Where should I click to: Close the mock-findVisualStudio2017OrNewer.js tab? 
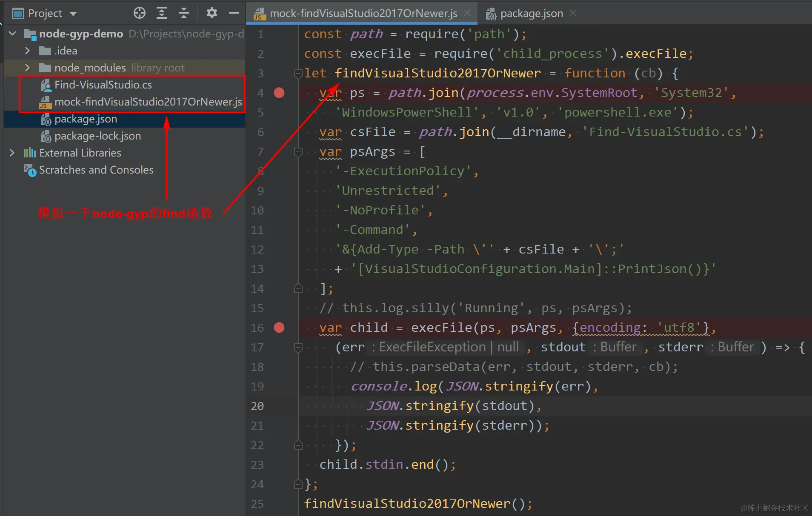467,13
